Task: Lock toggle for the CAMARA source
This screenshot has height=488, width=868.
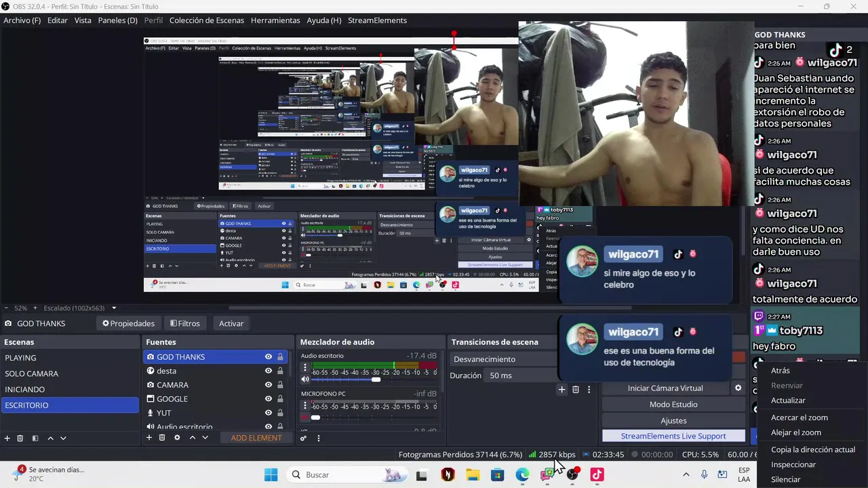Action: (x=280, y=385)
